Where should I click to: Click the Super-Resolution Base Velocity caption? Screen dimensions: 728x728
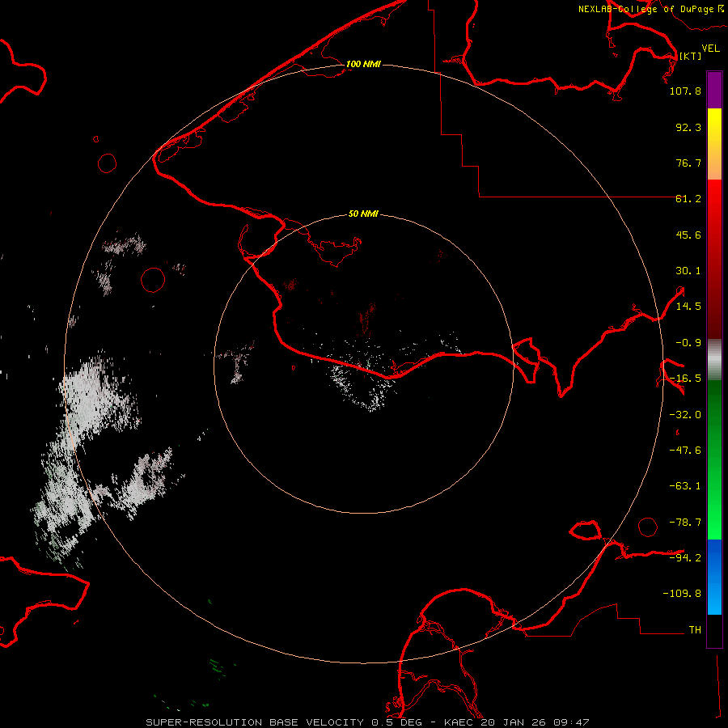[367, 722]
